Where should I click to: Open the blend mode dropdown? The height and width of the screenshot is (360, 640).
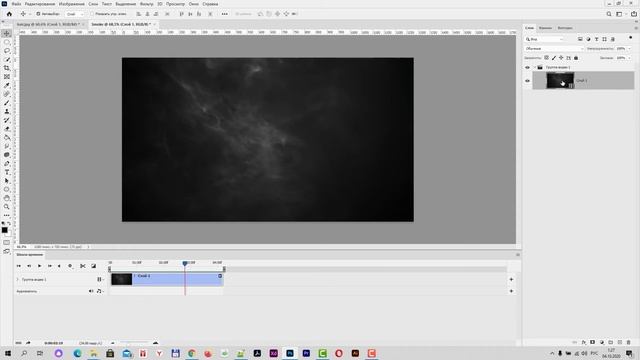click(x=554, y=49)
